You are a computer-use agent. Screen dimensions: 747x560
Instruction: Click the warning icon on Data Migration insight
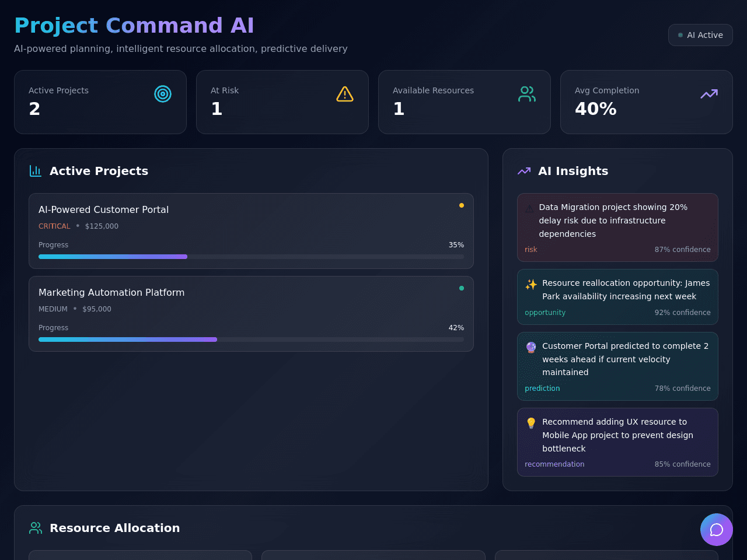tap(529, 208)
